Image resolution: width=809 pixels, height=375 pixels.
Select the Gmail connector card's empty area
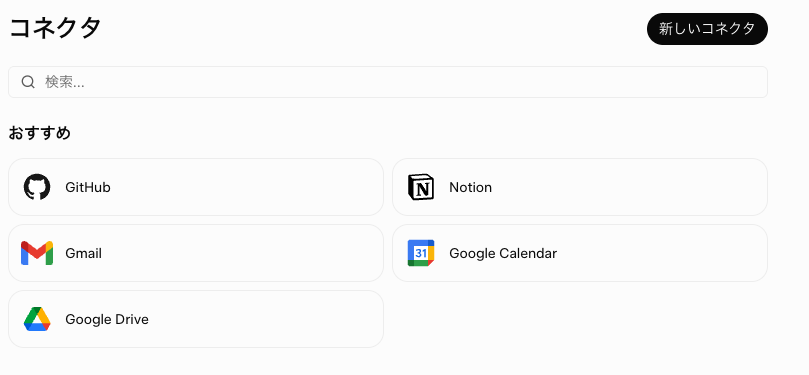tap(242, 253)
